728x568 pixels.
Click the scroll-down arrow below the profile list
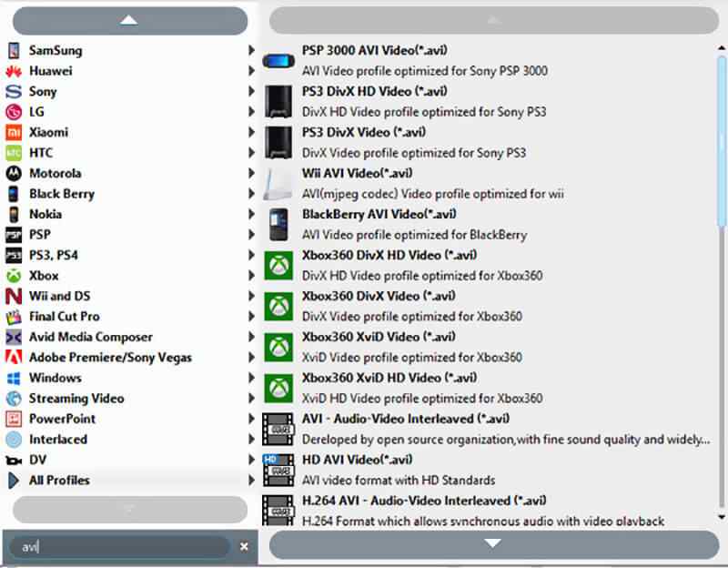click(x=491, y=543)
